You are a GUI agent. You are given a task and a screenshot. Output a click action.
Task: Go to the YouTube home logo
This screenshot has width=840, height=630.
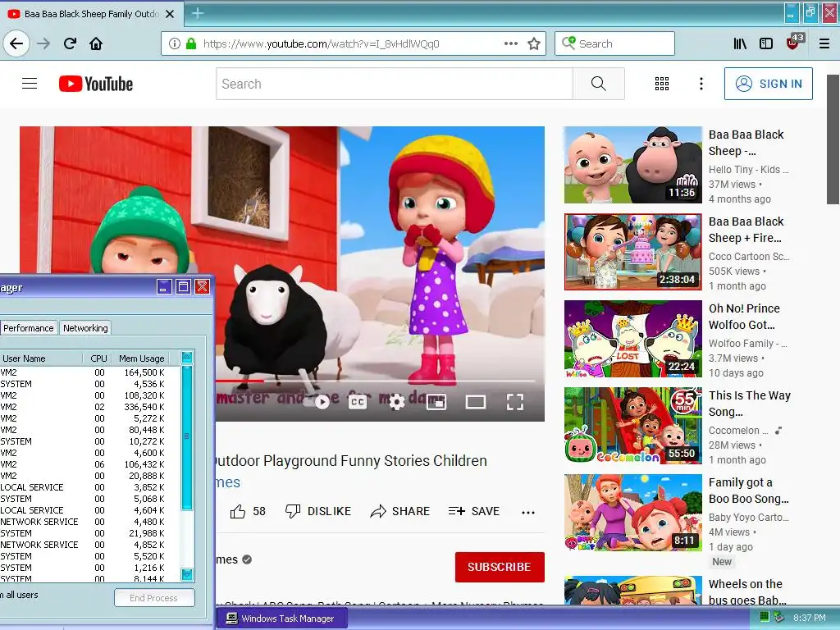click(x=96, y=84)
